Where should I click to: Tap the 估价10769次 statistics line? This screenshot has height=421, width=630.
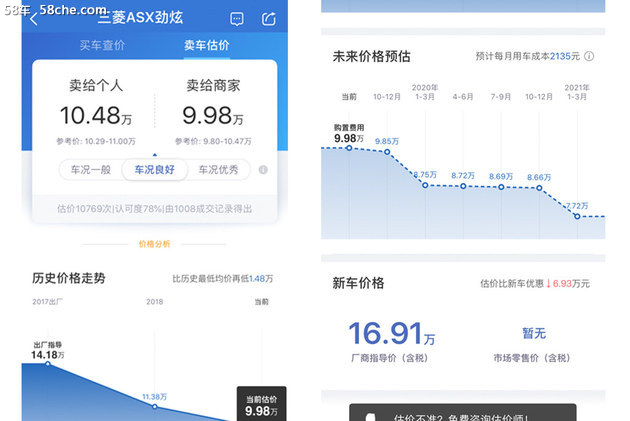(155, 209)
